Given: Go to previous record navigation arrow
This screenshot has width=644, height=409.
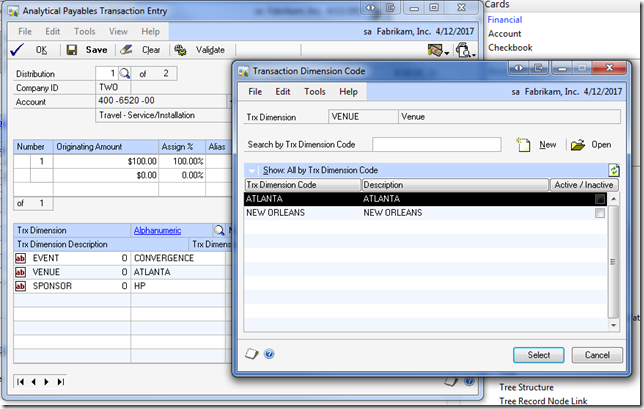Looking at the screenshot, I should 34,382.
